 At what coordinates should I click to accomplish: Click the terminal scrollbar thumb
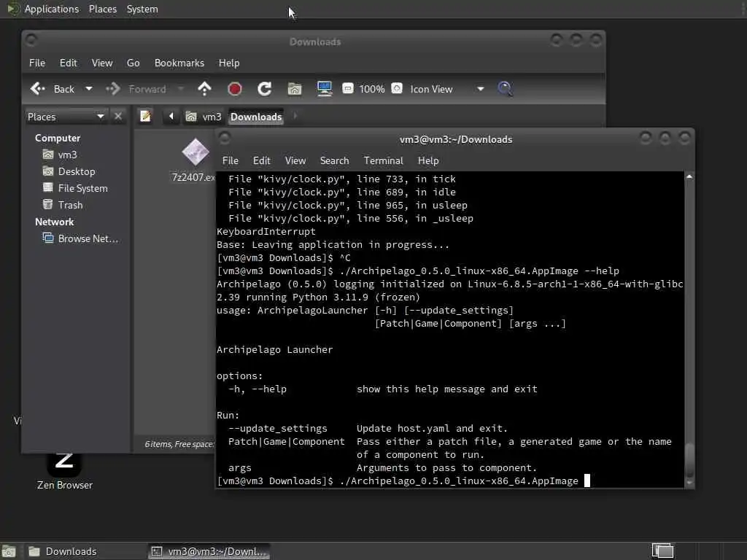(689, 459)
